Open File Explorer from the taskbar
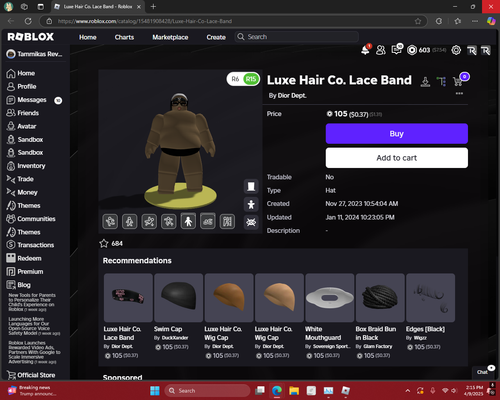 294,390
